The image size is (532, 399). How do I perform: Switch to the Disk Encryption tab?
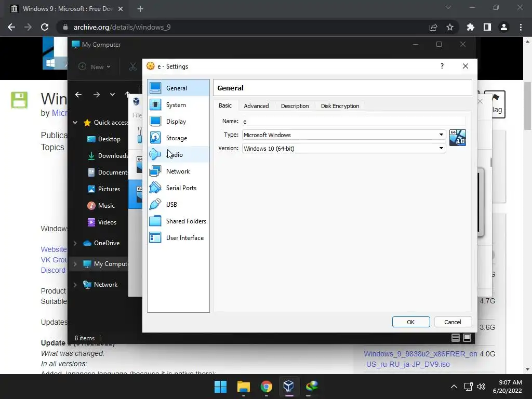(340, 106)
